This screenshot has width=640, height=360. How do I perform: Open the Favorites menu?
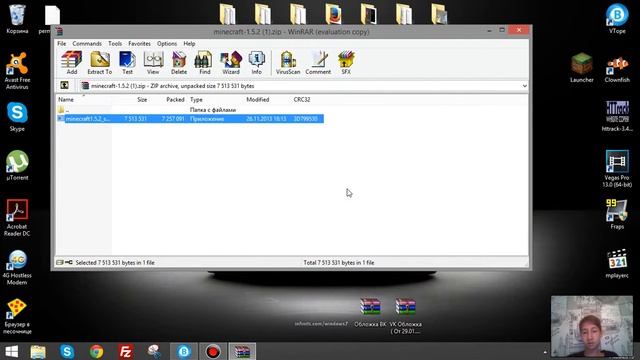(139, 43)
